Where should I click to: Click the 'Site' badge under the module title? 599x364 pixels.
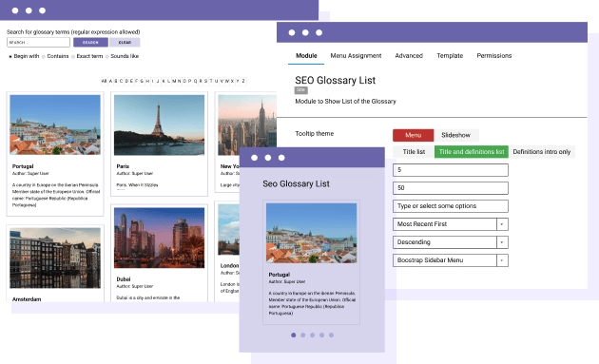[301, 90]
